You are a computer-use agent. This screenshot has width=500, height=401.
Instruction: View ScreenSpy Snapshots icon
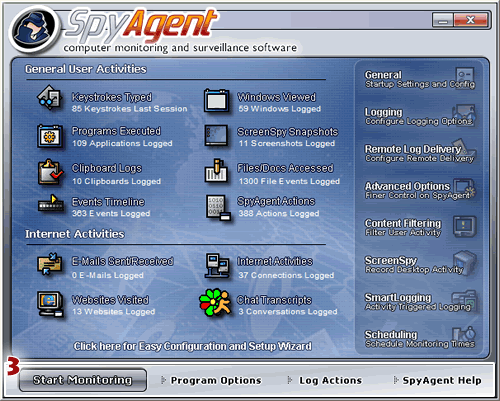[217, 136]
